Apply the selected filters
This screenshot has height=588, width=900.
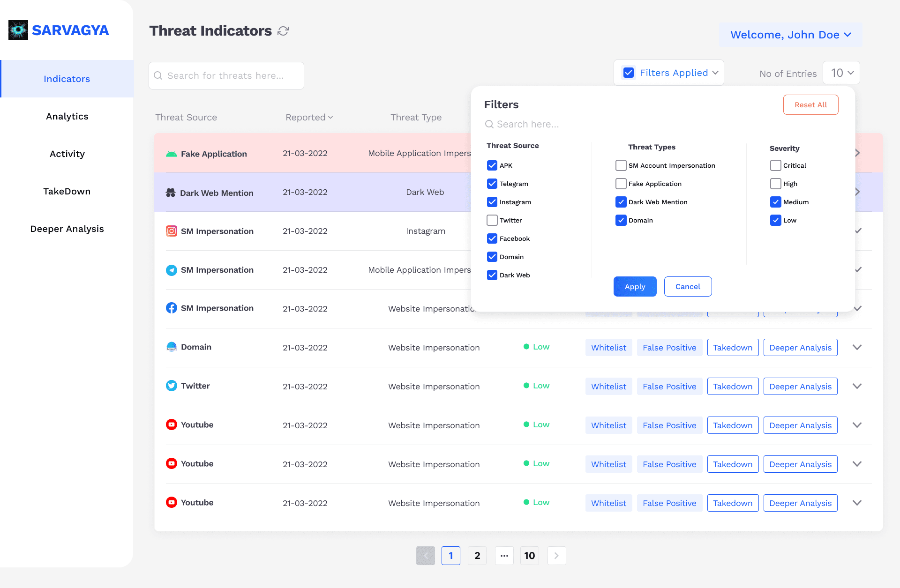click(635, 287)
